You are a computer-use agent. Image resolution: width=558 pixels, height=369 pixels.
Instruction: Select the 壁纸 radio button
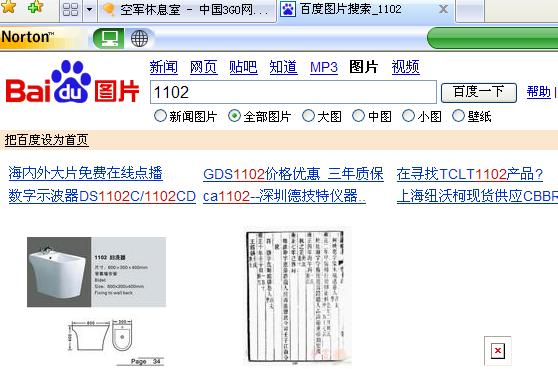(458, 116)
